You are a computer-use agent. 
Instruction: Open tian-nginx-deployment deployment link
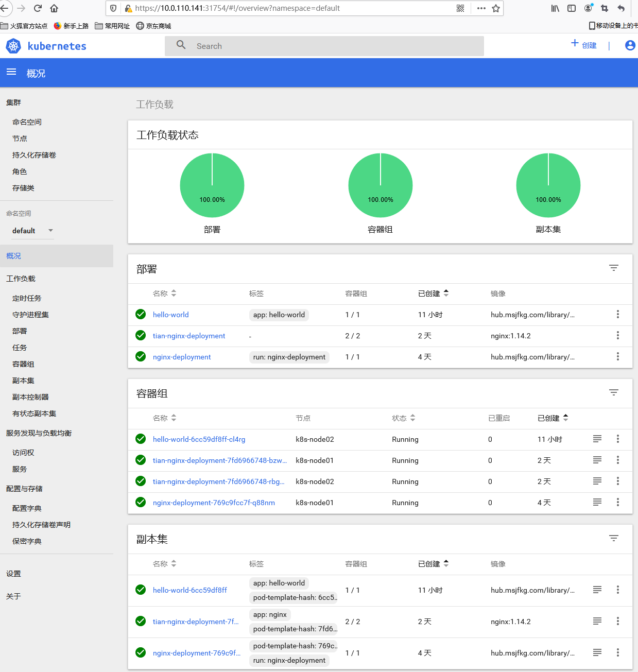(x=189, y=336)
